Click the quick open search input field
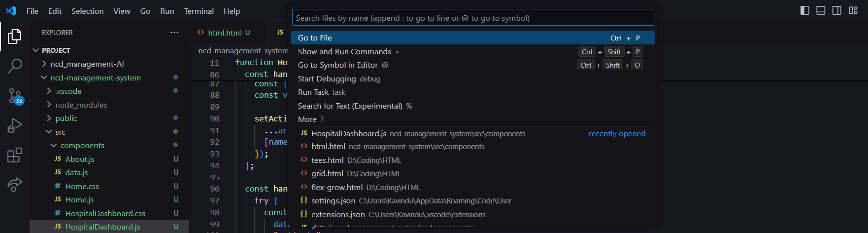Screen dimensions: 868x233 473,18
